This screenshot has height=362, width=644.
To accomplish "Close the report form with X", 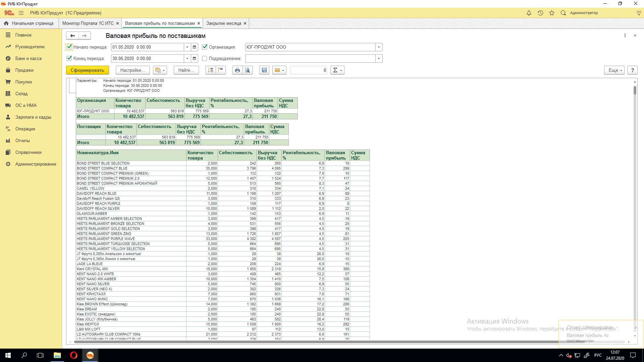I will 635,36.
